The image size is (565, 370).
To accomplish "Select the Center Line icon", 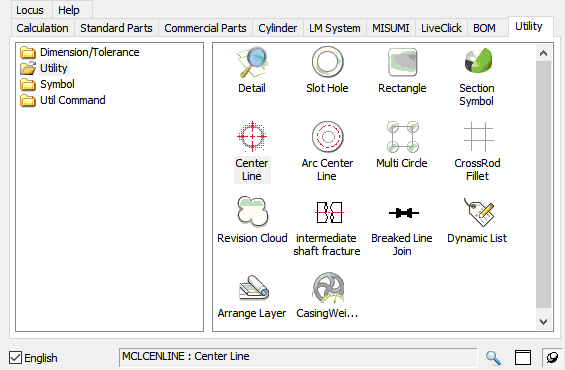I will click(252, 137).
